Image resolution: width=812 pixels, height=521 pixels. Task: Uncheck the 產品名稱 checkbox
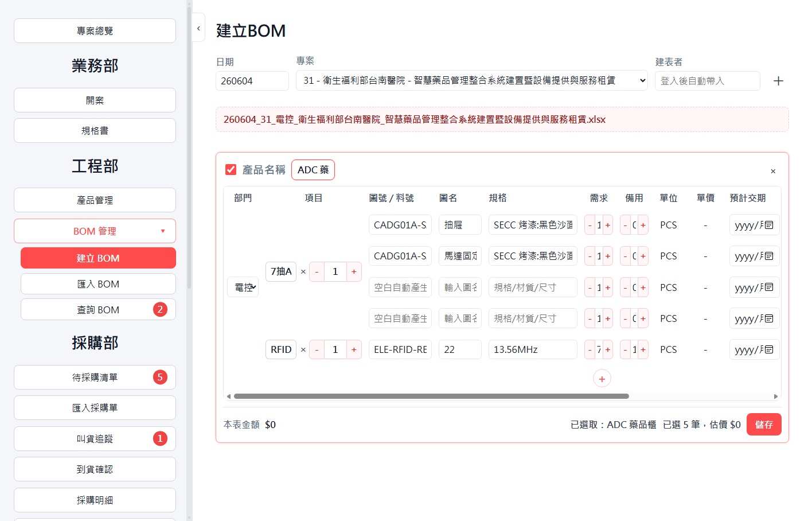tap(231, 169)
